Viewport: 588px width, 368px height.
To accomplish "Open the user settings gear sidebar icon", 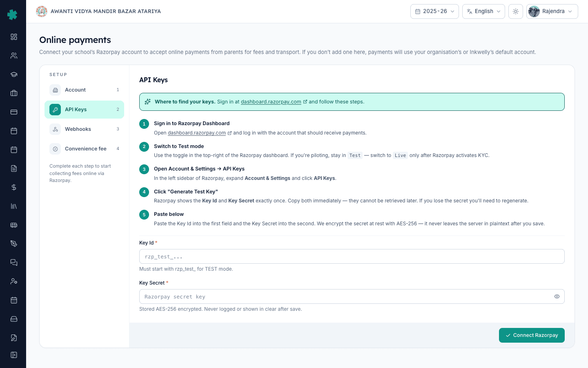I will click(x=14, y=281).
